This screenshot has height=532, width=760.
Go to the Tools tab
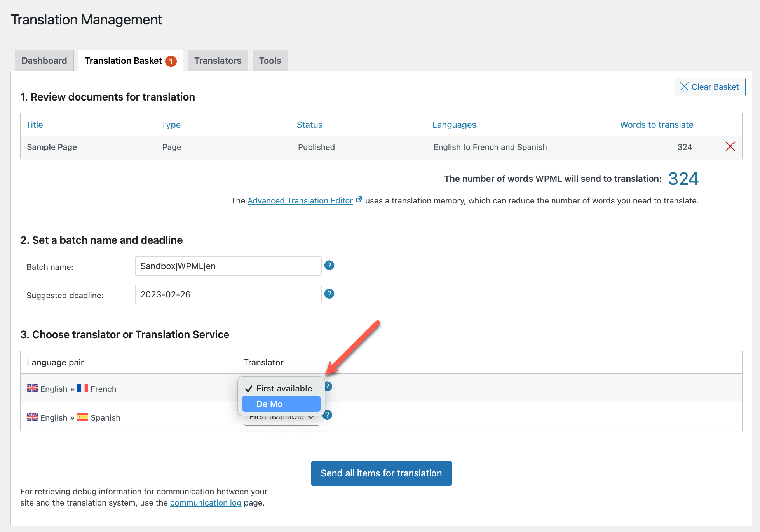(270, 61)
